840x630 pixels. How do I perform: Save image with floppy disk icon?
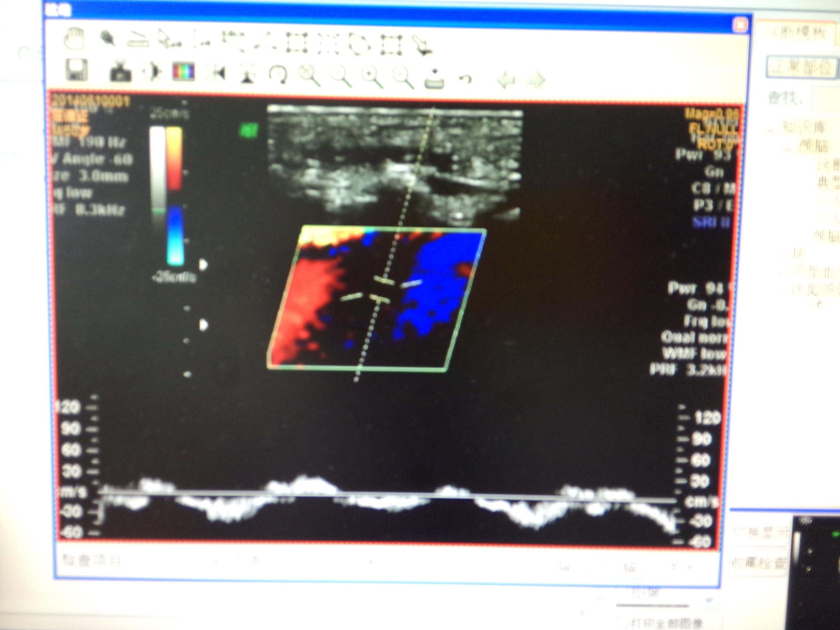point(77,70)
